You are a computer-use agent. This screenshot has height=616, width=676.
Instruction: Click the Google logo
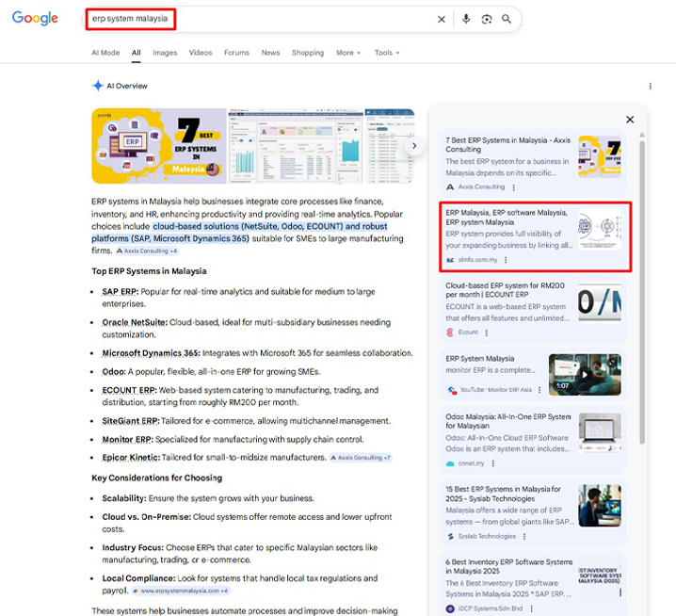[x=35, y=18]
